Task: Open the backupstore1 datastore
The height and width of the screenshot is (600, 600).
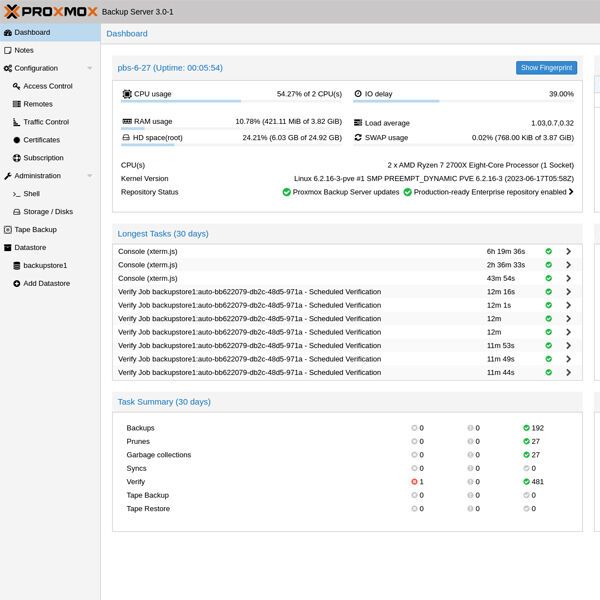Action: point(50,266)
